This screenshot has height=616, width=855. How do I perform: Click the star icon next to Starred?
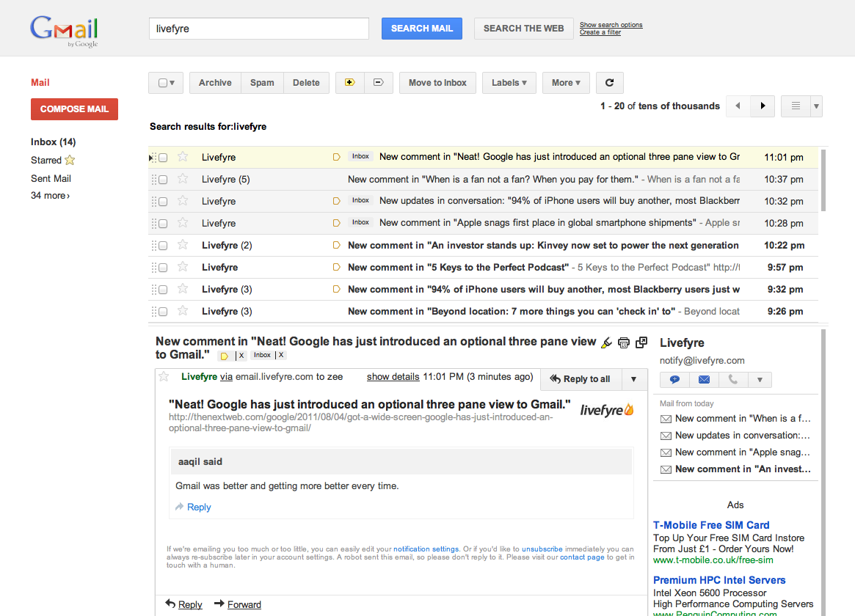[70, 160]
